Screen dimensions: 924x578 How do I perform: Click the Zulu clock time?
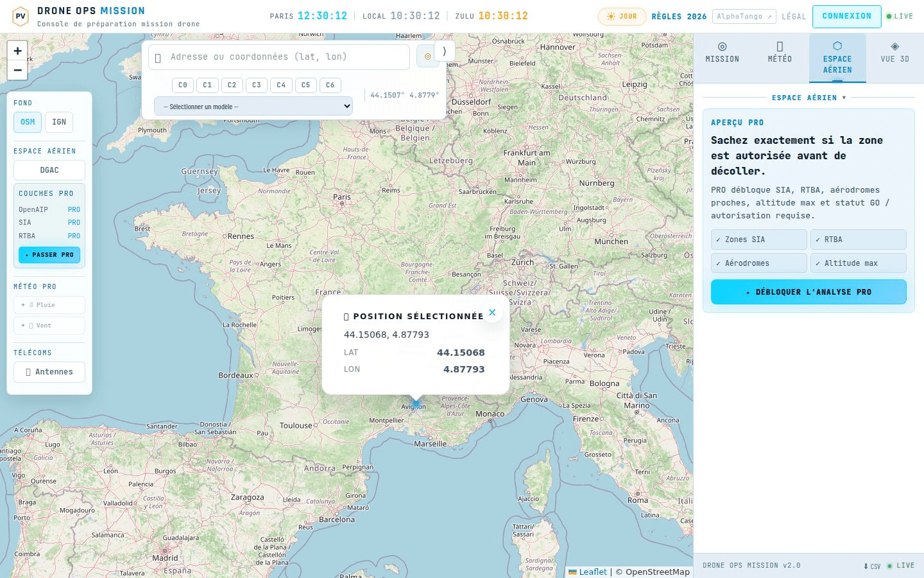click(x=503, y=16)
